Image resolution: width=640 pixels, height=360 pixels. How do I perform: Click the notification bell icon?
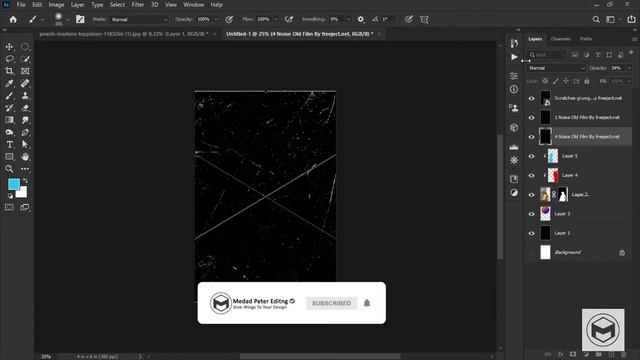click(367, 303)
